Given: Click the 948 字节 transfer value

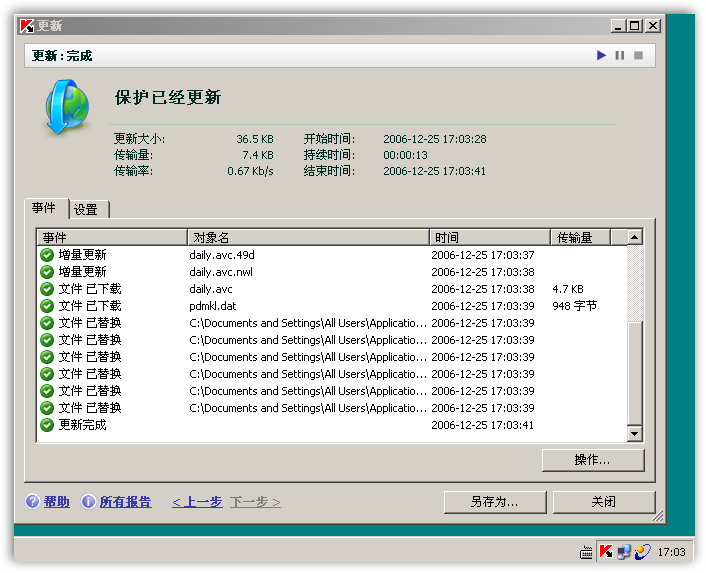Looking at the screenshot, I should click(575, 306).
